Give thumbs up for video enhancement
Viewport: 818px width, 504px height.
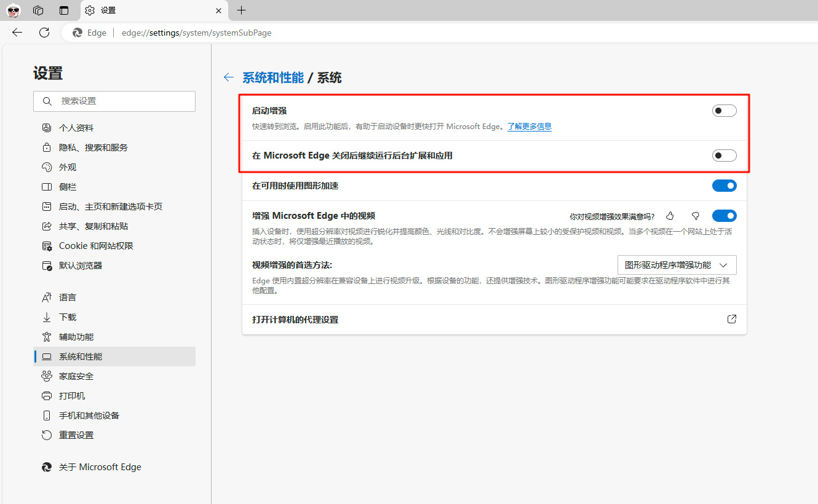[x=670, y=216]
